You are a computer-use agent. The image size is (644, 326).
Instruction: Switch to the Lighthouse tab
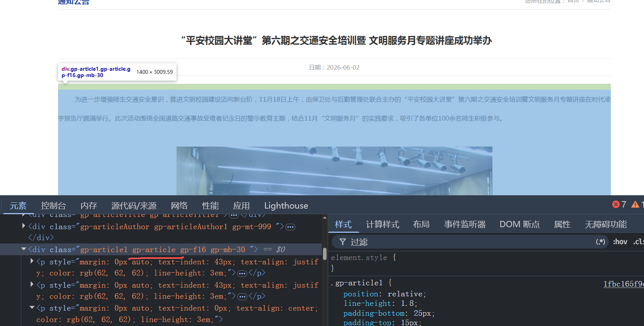click(x=286, y=205)
